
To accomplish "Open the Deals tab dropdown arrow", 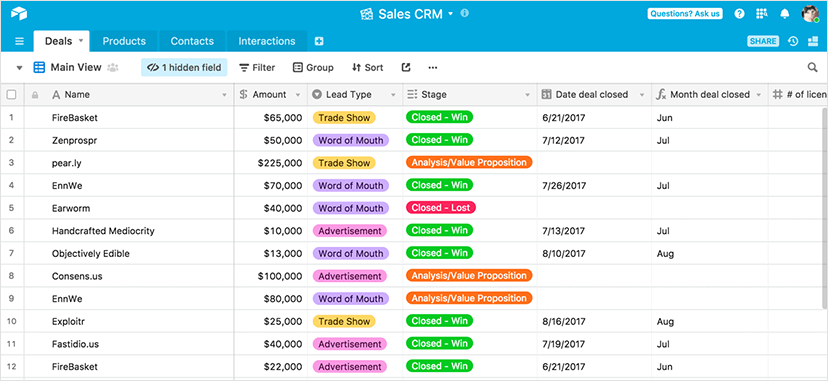I will tap(81, 41).
